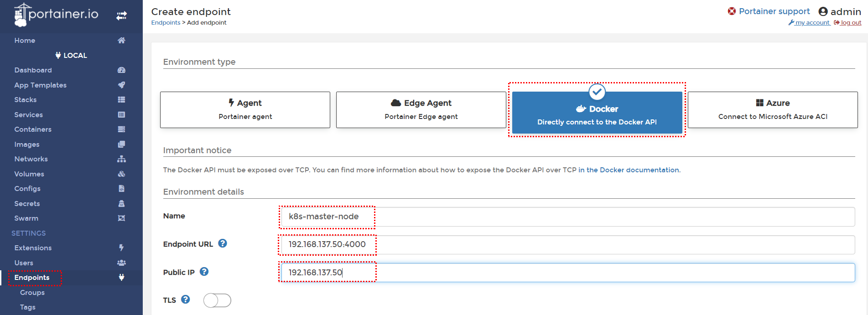The width and height of the screenshot is (868, 315).
Task: Click the Endpoint URL input field
Action: pyautogui.click(x=568, y=245)
